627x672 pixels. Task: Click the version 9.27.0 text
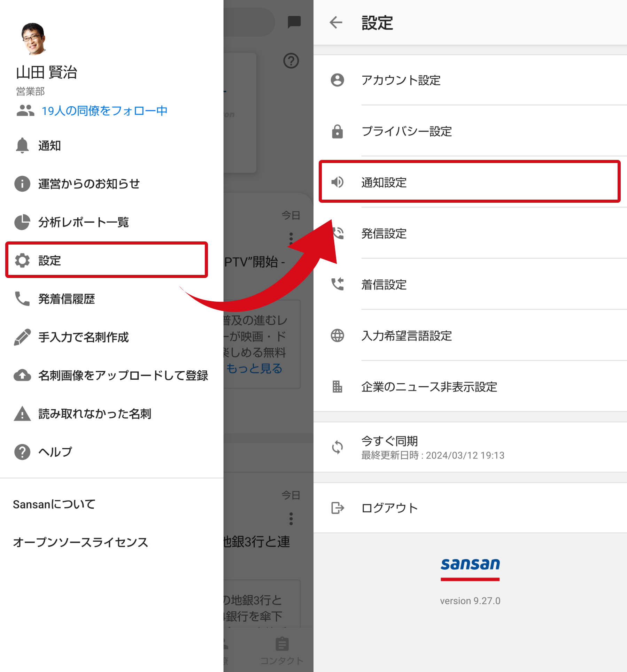pyautogui.click(x=470, y=601)
